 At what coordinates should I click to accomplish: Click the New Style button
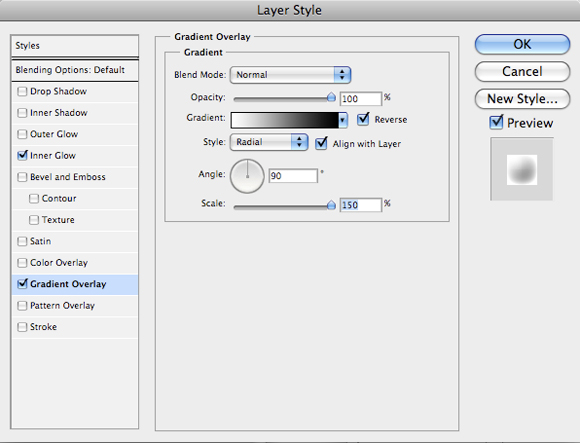click(x=522, y=99)
